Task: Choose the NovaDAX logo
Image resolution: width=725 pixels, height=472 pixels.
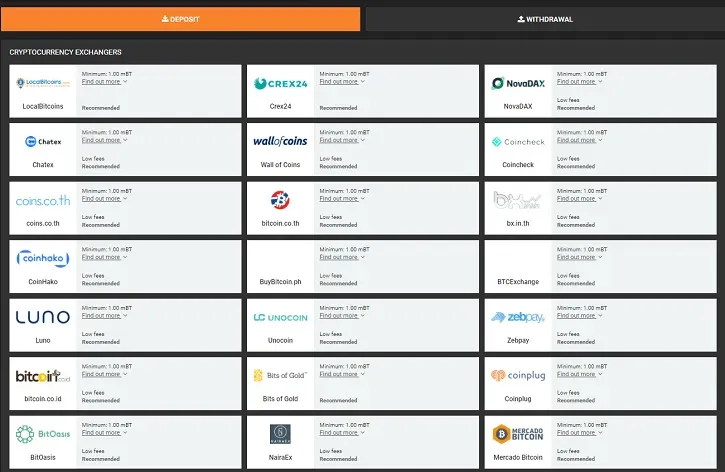Action: (x=518, y=83)
